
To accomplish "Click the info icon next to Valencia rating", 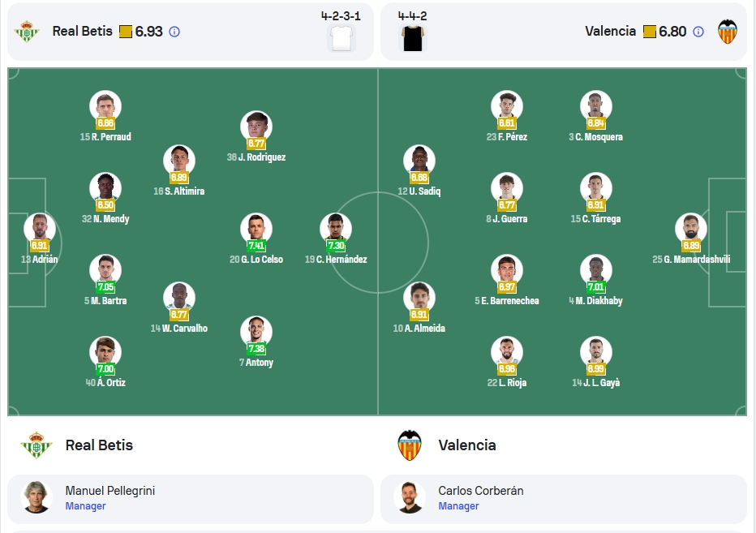I will click(698, 32).
